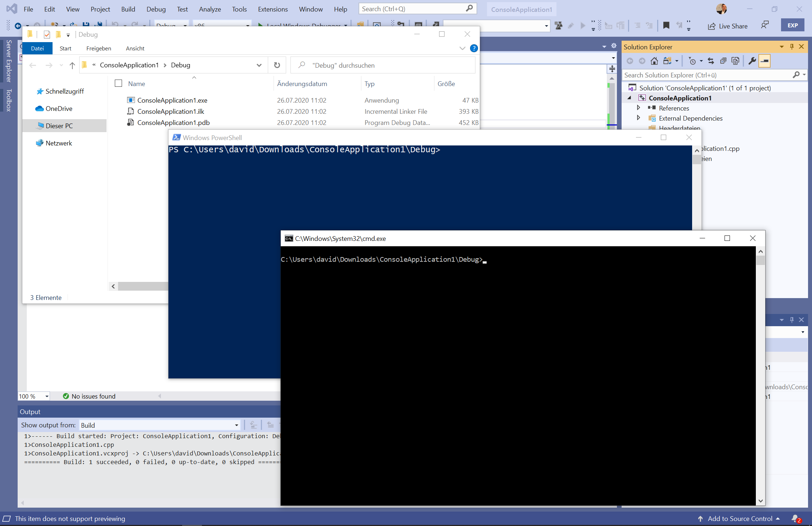Expand the External Dependencies tree item
The width and height of the screenshot is (812, 526).
point(639,118)
